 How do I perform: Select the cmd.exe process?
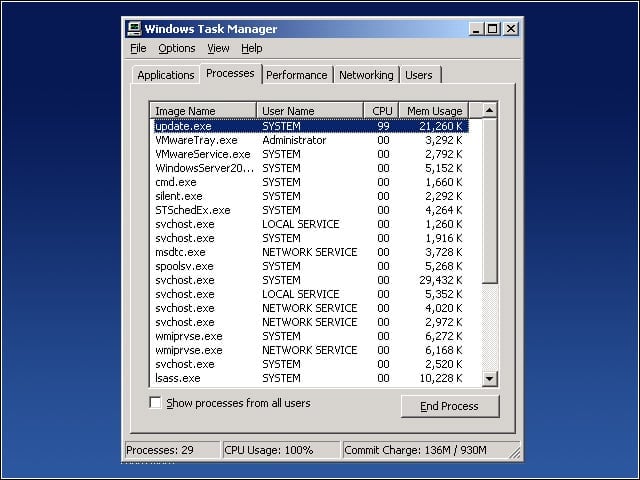(x=311, y=182)
